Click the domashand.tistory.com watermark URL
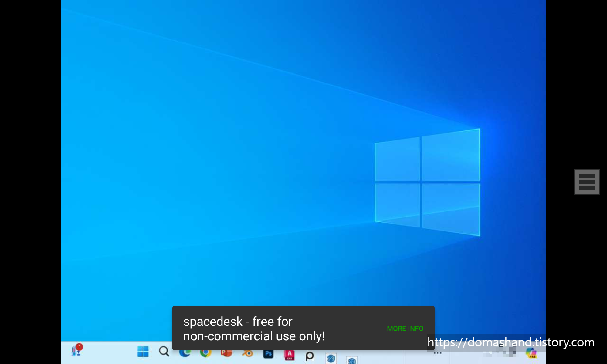The image size is (607, 364). [510, 342]
